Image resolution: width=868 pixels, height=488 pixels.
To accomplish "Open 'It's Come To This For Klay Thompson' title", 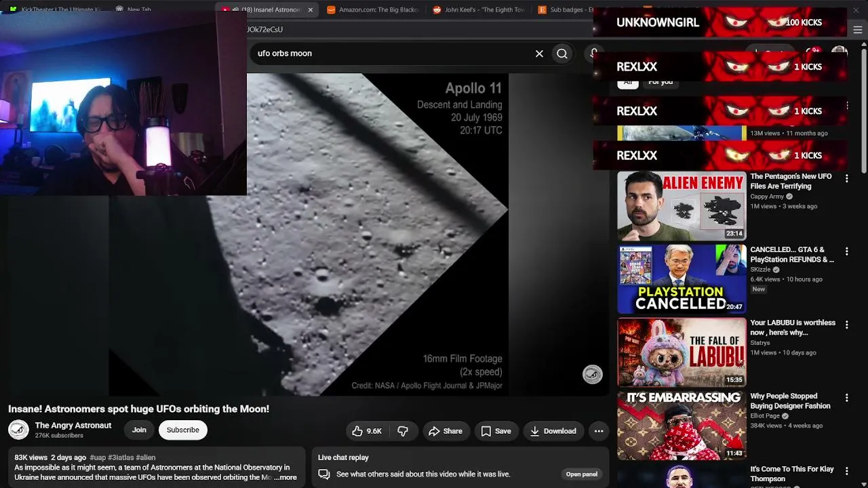I will [792, 474].
